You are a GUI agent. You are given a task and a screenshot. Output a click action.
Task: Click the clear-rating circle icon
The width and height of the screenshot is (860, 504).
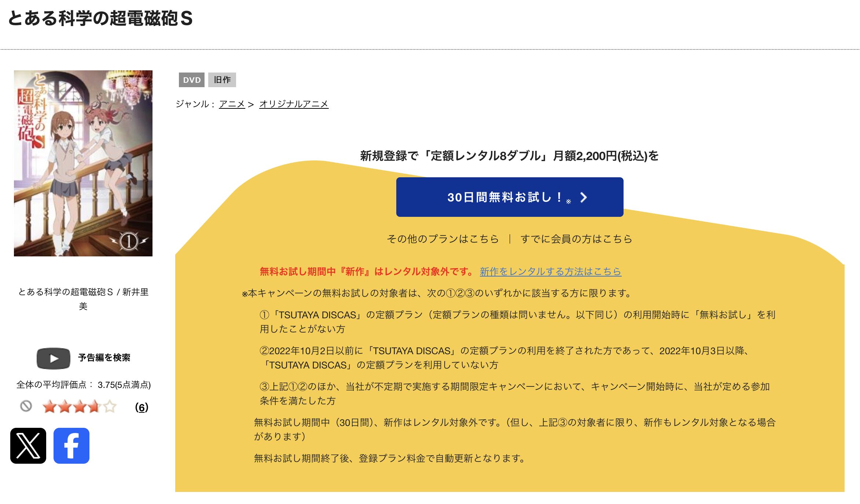(26, 406)
